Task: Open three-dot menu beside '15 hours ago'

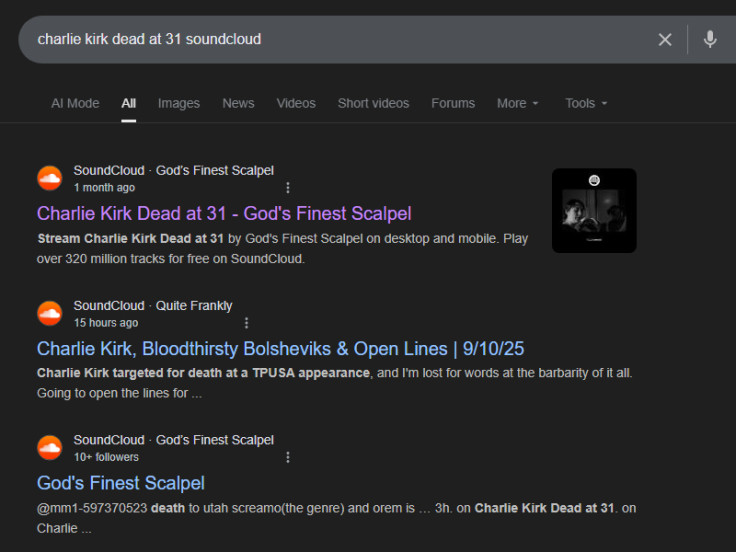Action: coord(246,323)
